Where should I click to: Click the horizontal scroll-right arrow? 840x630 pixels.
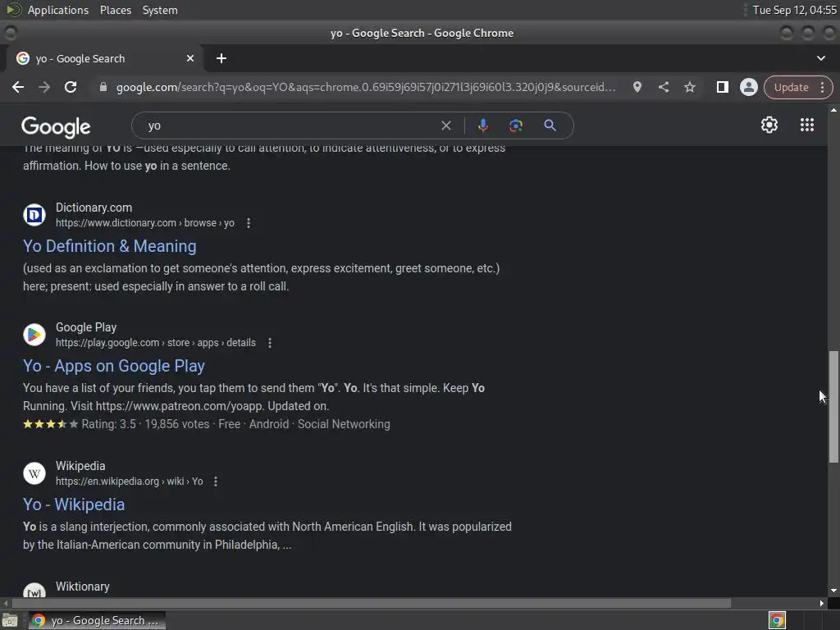click(822, 603)
